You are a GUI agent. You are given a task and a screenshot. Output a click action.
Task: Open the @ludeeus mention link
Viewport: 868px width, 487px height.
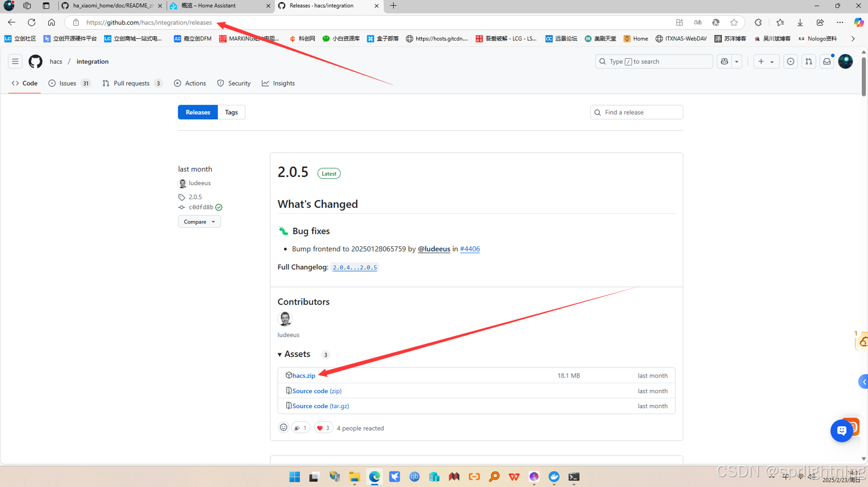point(434,249)
